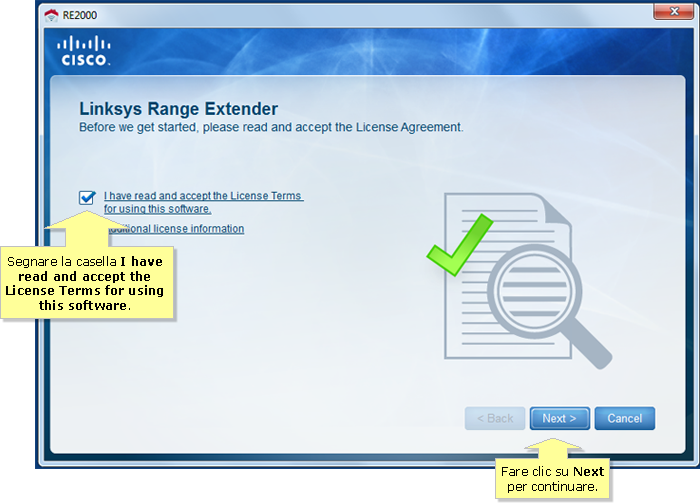Click the license document magnifier illustration

coord(519,280)
